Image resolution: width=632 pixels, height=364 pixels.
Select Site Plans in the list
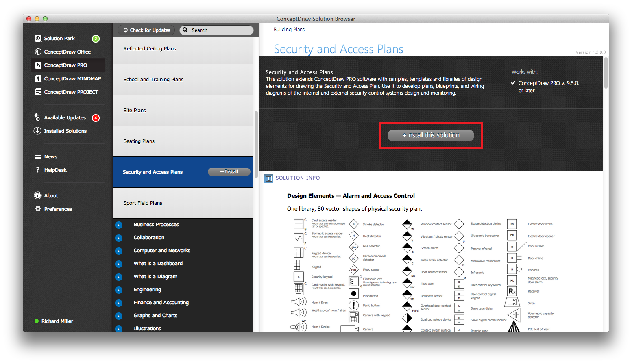click(x=183, y=110)
